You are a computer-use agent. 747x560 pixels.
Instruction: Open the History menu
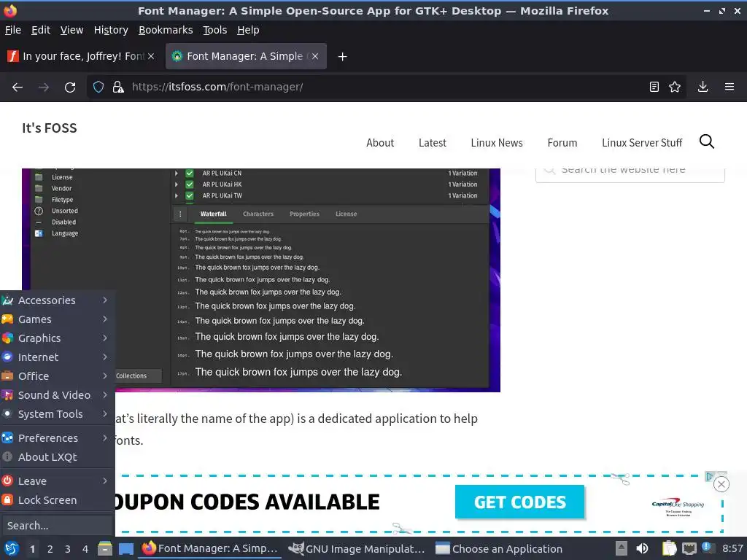point(111,30)
